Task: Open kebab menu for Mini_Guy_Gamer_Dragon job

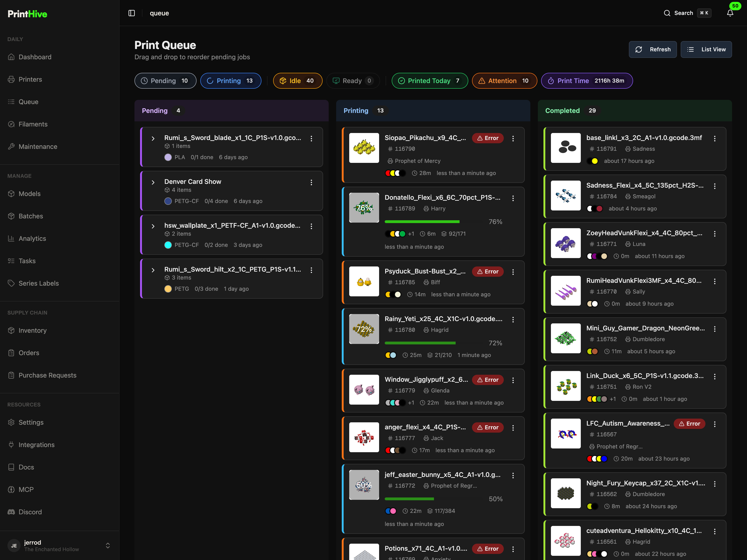Action: (715, 329)
